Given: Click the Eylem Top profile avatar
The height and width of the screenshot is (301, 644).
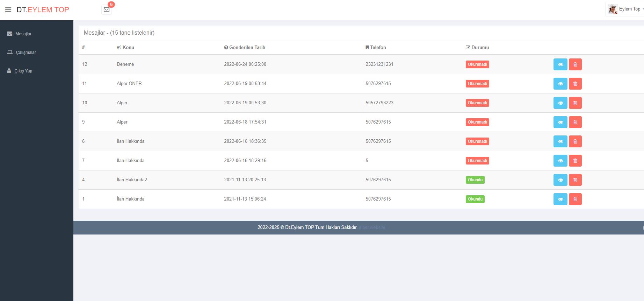Looking at the screenshot, I should [613, 9].
